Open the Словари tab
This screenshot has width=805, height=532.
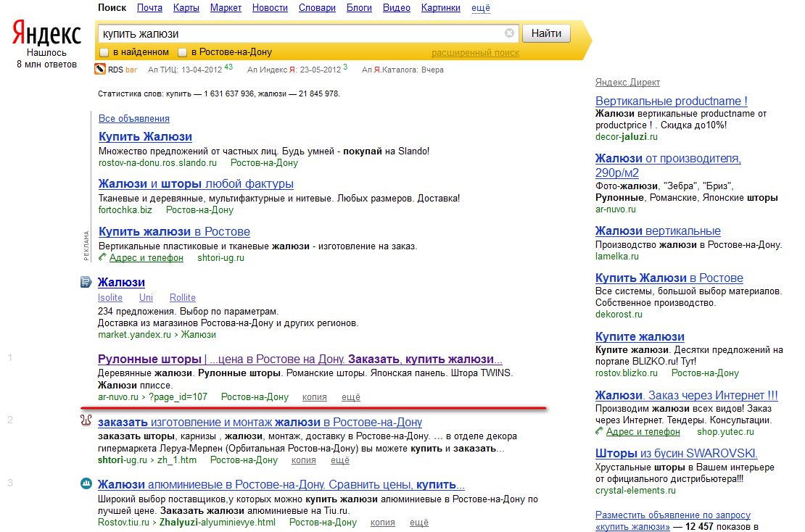point(317,8)
